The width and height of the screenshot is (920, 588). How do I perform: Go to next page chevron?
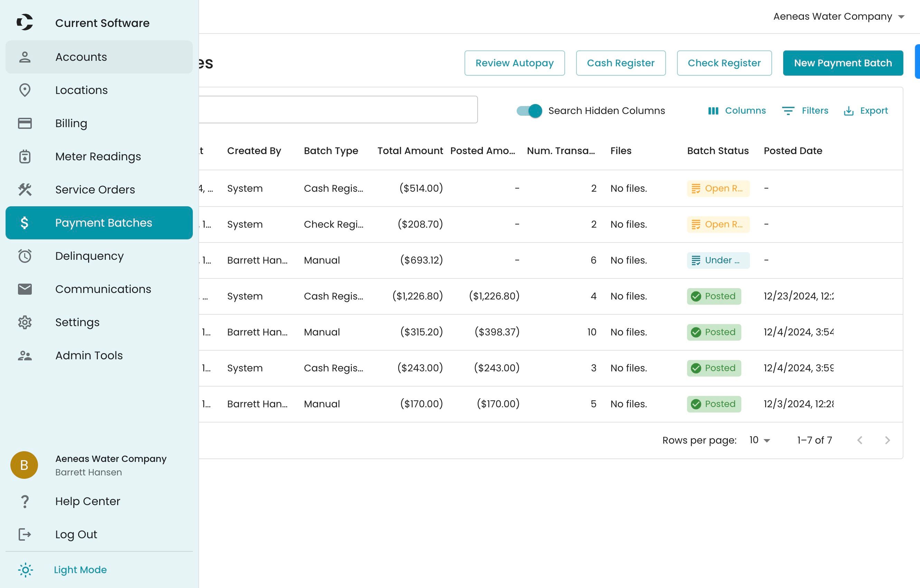click(887, 440)
